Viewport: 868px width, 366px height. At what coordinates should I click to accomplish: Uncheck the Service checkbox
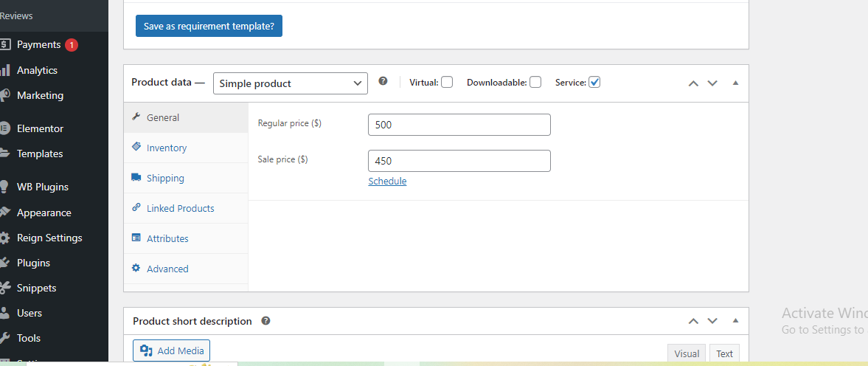(x=594, y=82)
